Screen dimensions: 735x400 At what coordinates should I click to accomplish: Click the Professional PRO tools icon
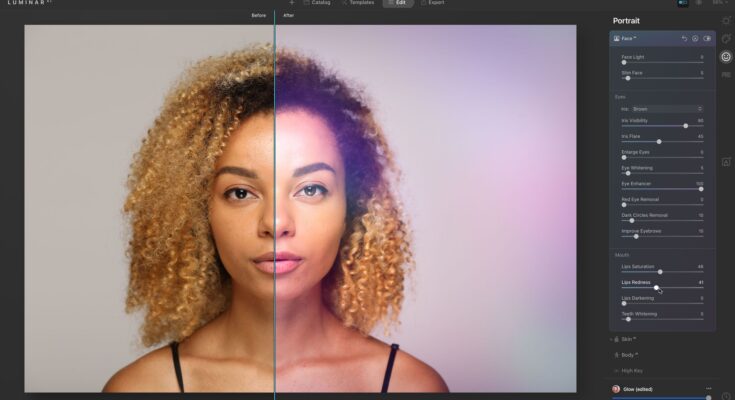pyautogui.click(x=726, y=75)
